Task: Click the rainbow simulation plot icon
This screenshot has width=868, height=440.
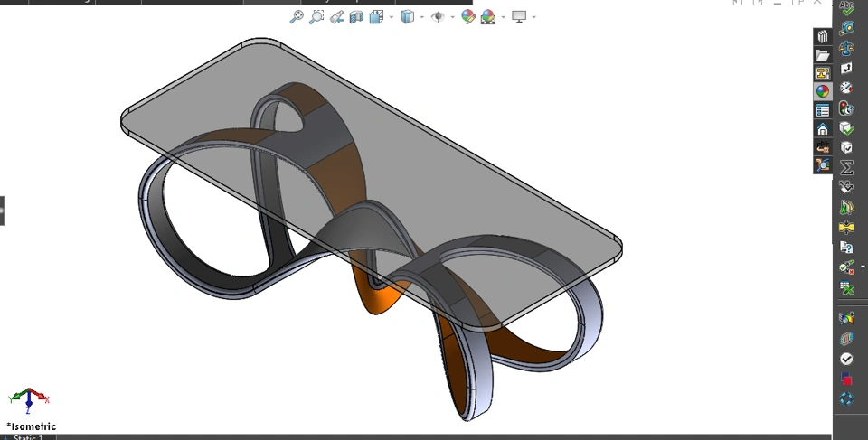Action: pyautogui.click(x=846, y=318)
